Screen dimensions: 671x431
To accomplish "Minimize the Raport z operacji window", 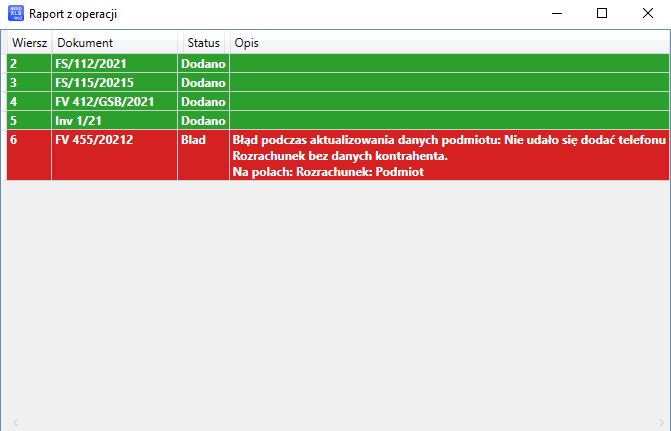I will tap(555, 14).
